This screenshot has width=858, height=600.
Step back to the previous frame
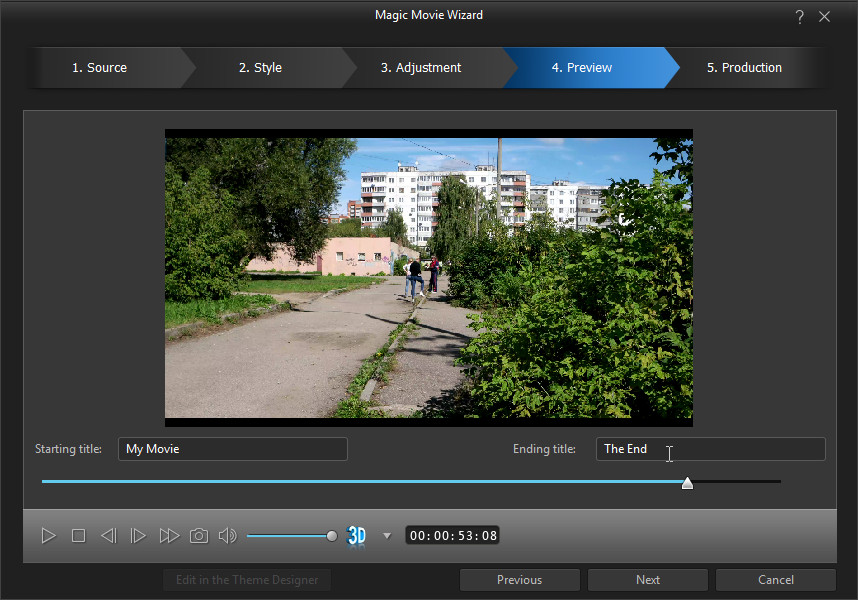click(x=108, y=536)
